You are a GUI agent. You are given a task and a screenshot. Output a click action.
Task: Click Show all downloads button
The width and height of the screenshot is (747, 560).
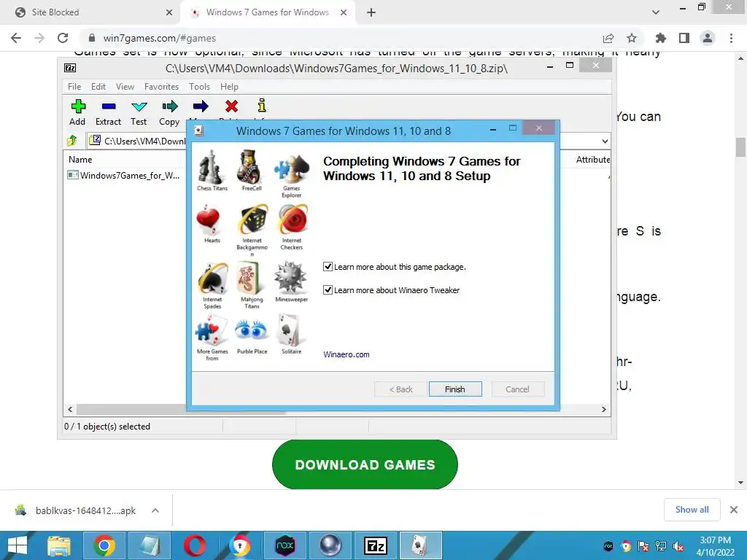[692, 510]
